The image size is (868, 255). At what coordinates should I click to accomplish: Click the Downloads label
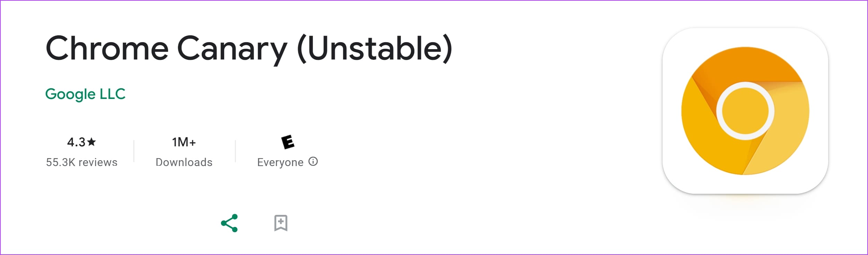point(184,162)
